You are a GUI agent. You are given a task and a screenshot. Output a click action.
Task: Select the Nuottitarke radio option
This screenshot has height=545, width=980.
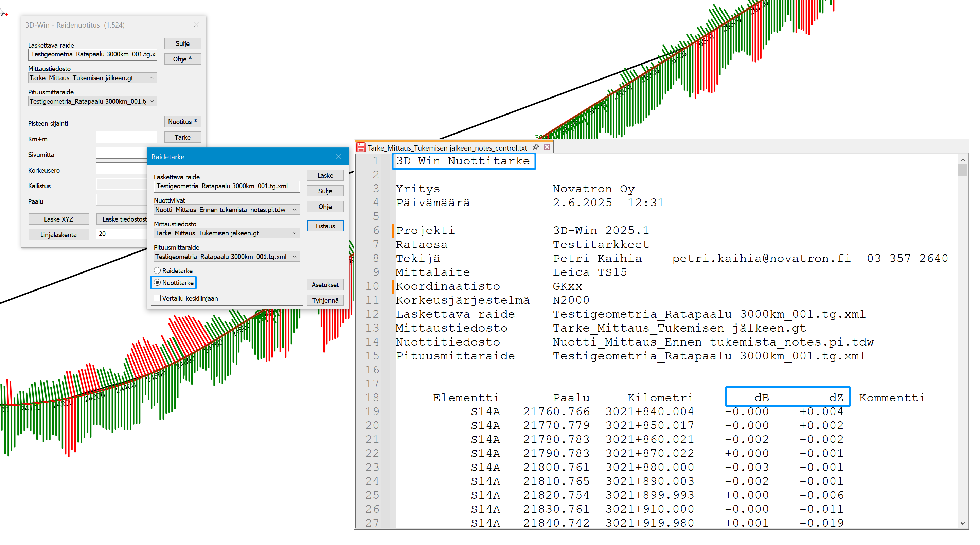pyautogui.click(x=158, y=283)
